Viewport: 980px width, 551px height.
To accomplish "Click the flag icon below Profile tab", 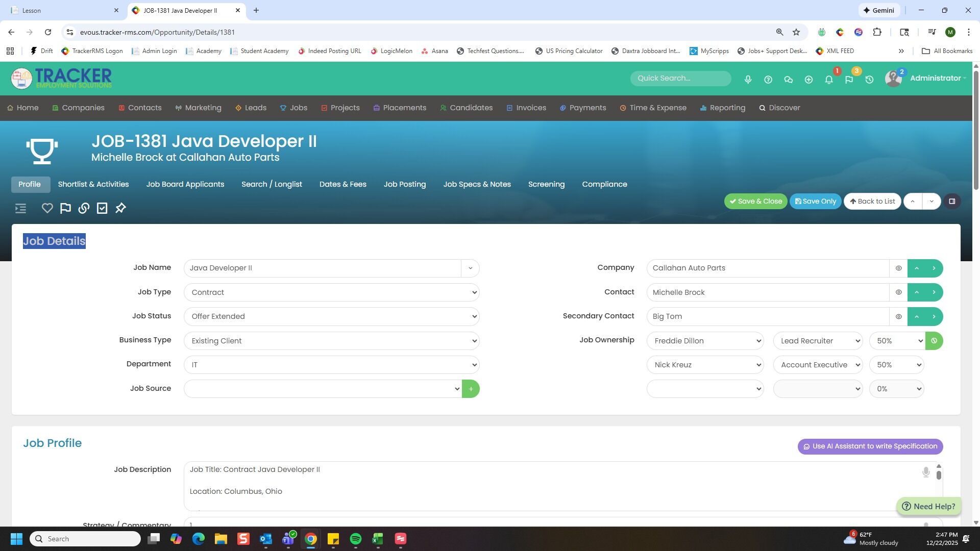I will 65,208.
